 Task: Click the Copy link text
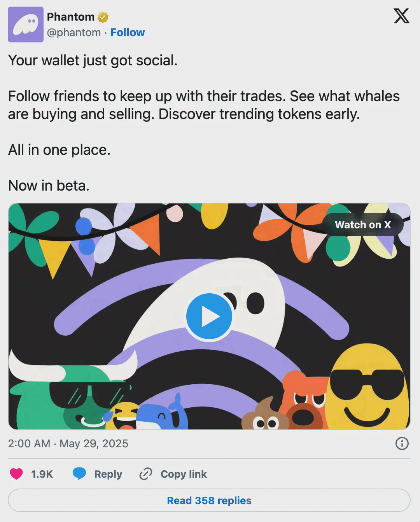click(x=184, y=474)
